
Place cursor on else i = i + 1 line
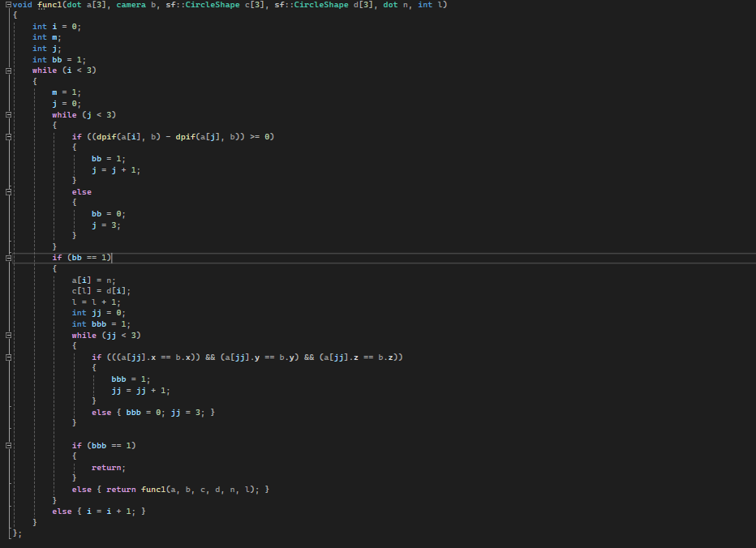(x=99, y=512)
